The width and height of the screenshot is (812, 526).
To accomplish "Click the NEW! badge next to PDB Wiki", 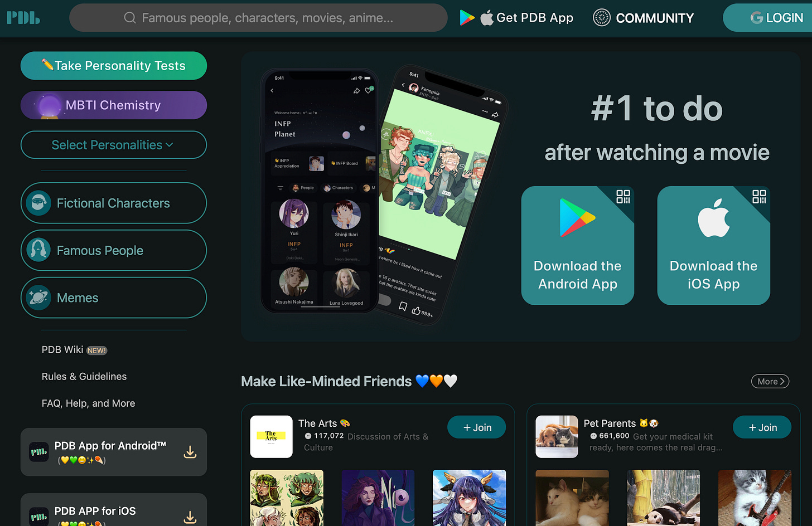I will tap(96, 350).
